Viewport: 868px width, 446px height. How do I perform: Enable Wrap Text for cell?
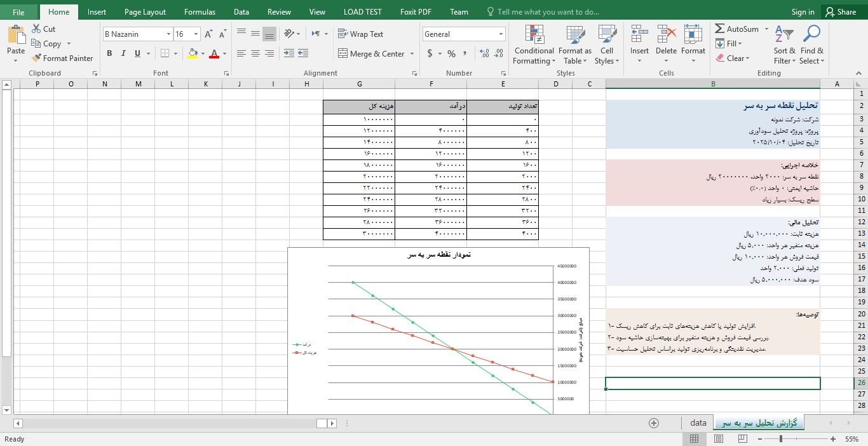pyautogui.click(x=360, y=34)
